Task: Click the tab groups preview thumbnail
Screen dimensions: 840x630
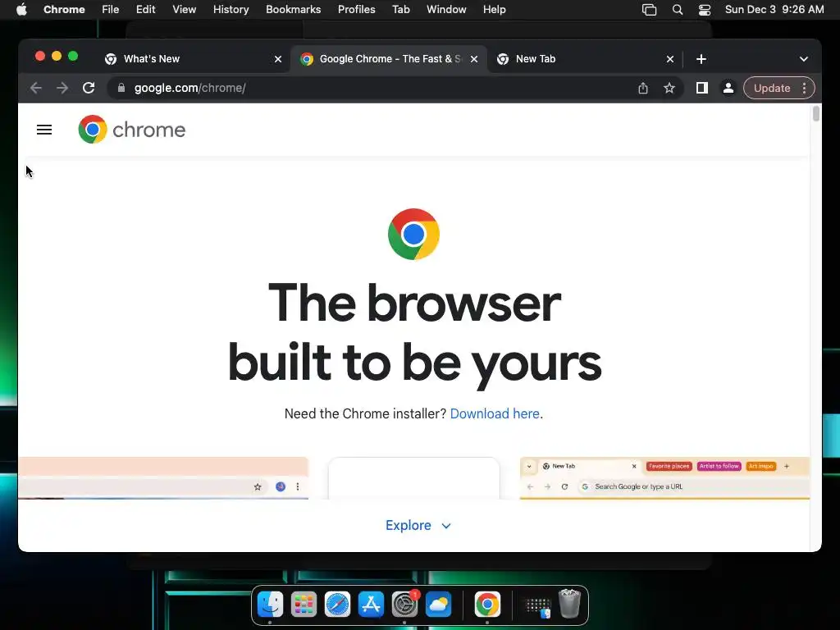Action: [664, 478]
